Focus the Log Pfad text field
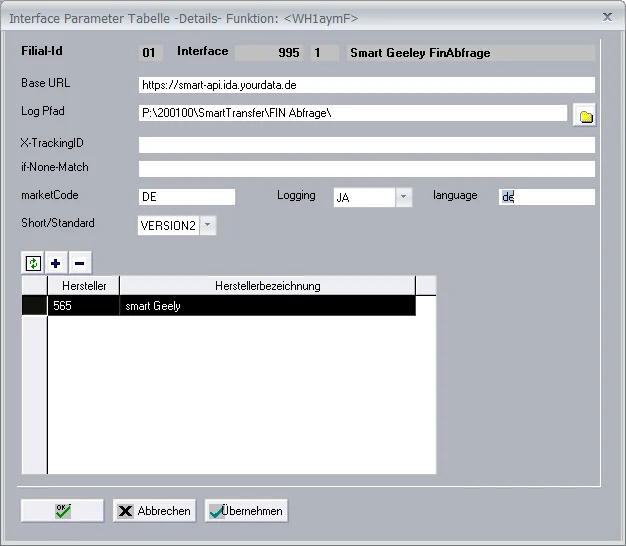Image resolution: width=626 pixels, height=546 pixels. coord(353,113)
